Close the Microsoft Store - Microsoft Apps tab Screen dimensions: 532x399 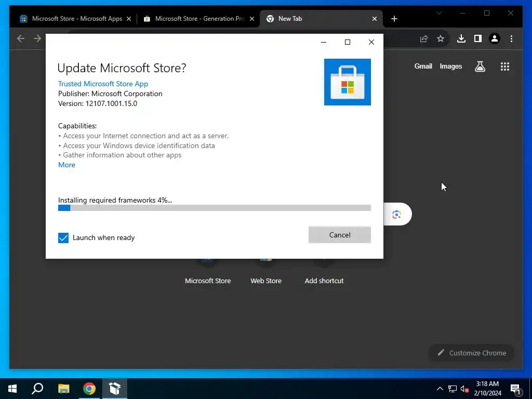pyautogui.click(x=129, y=19)
